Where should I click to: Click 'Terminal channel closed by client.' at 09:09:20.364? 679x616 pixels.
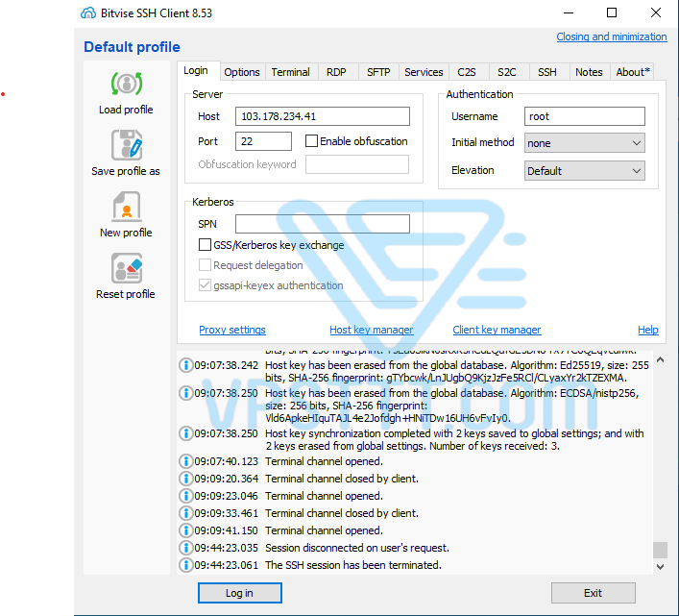coord(342,479)
